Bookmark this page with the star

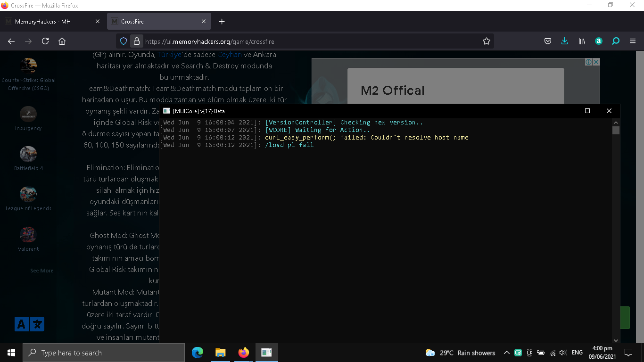point(487,41)
